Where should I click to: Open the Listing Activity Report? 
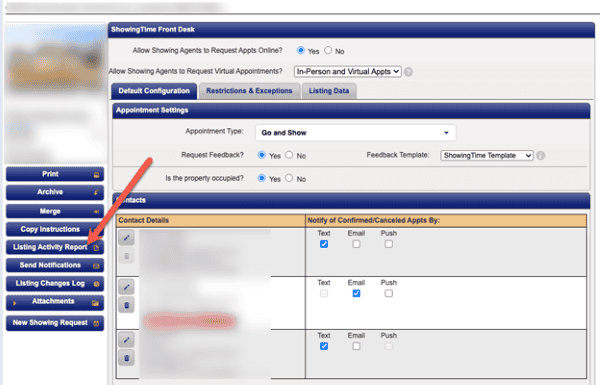pyautogui.click(x=55, y=247)
